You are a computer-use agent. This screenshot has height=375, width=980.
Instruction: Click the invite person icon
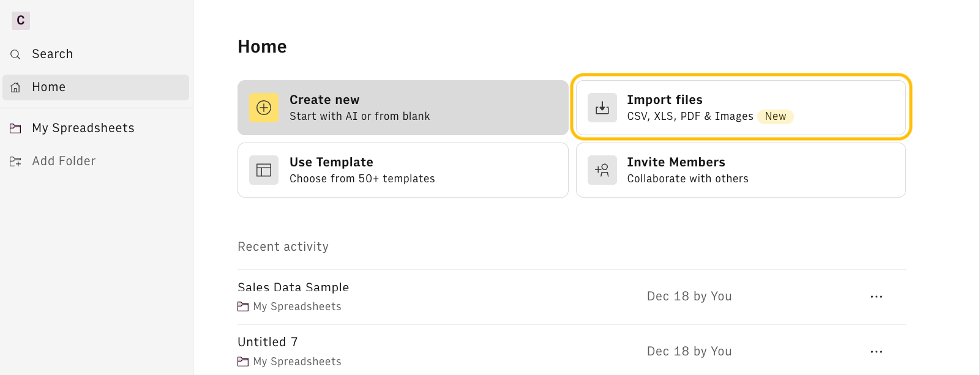click(x=602, y=170)
